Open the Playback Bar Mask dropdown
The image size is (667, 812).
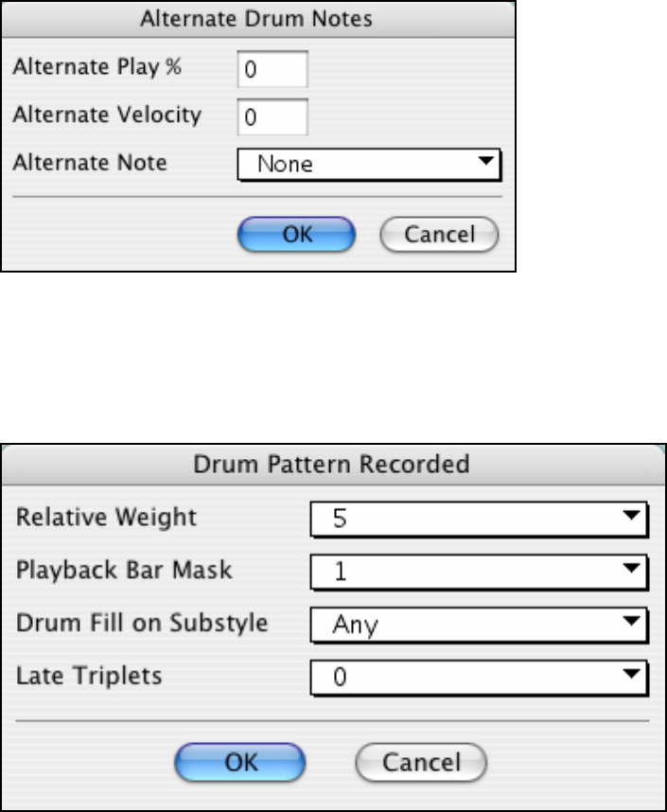click(x=479, y=571)
